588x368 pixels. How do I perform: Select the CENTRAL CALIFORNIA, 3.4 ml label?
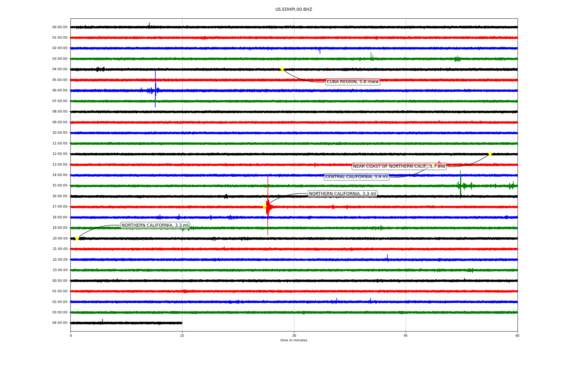click(356, 177)
